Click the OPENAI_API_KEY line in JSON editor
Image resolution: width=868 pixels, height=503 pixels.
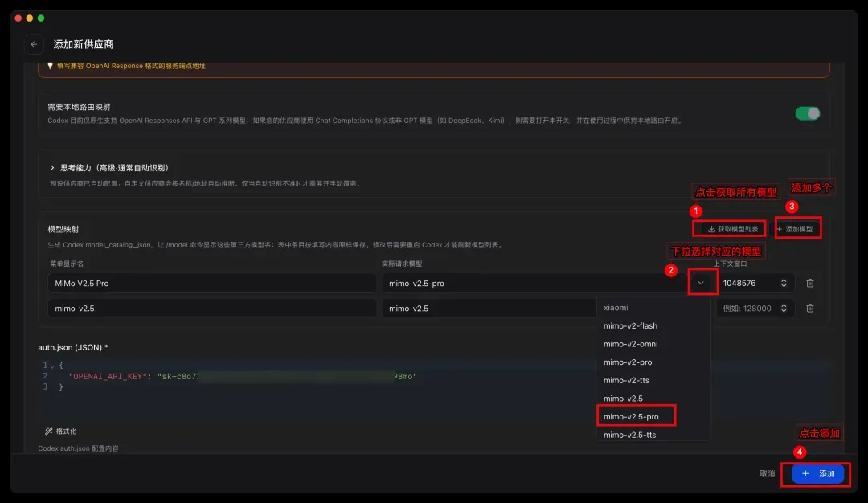[x=243, y=376]
